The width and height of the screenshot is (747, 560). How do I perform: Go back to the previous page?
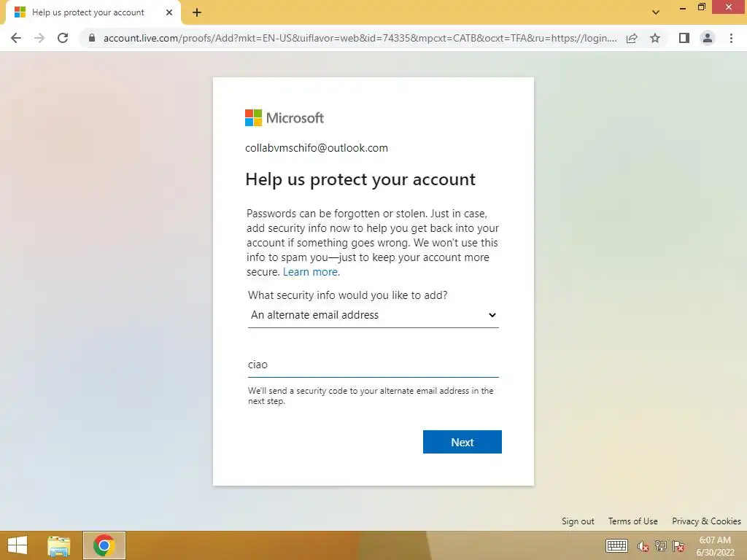tap(16, 38)
